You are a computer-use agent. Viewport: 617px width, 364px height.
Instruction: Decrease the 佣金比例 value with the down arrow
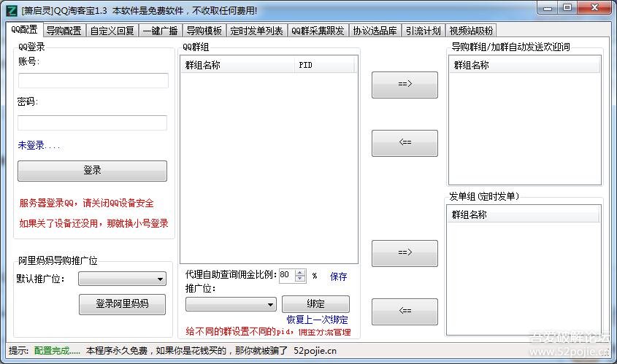point(300,279)
